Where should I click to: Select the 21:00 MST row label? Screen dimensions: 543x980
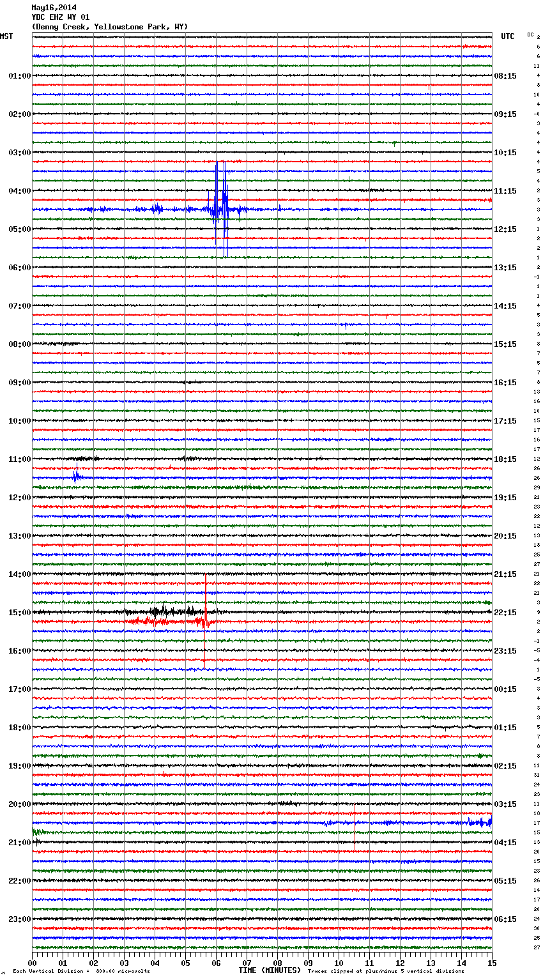[x=20, y=842]
